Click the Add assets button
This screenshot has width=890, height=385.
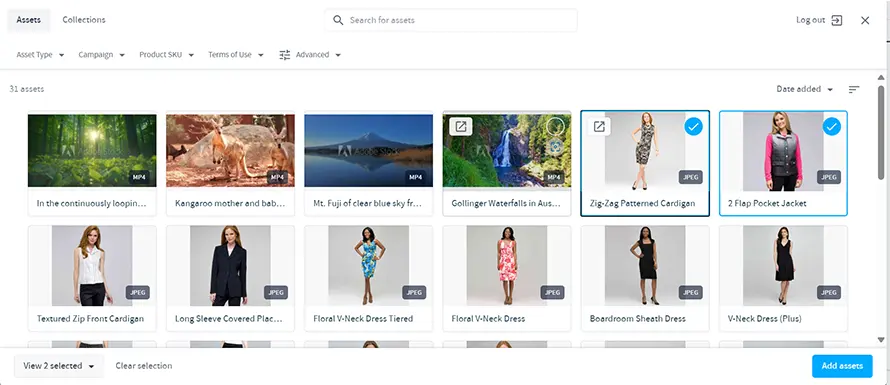(842, 366)
